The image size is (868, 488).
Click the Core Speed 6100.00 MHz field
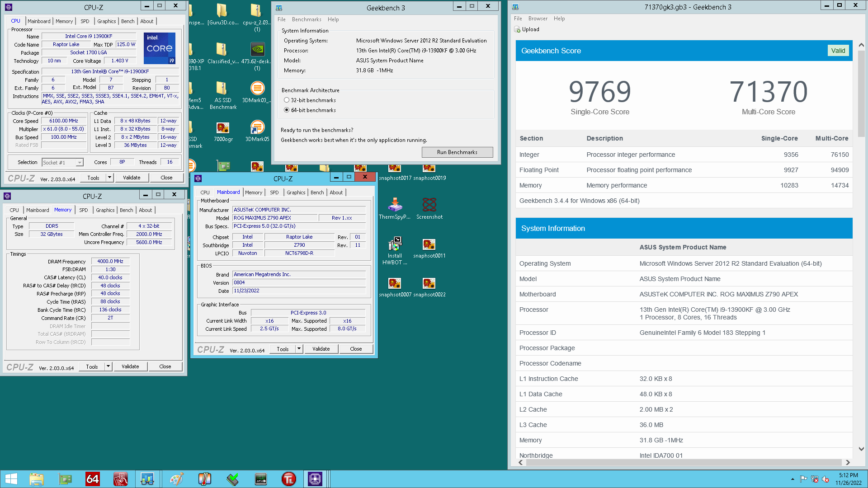(64, 121)
